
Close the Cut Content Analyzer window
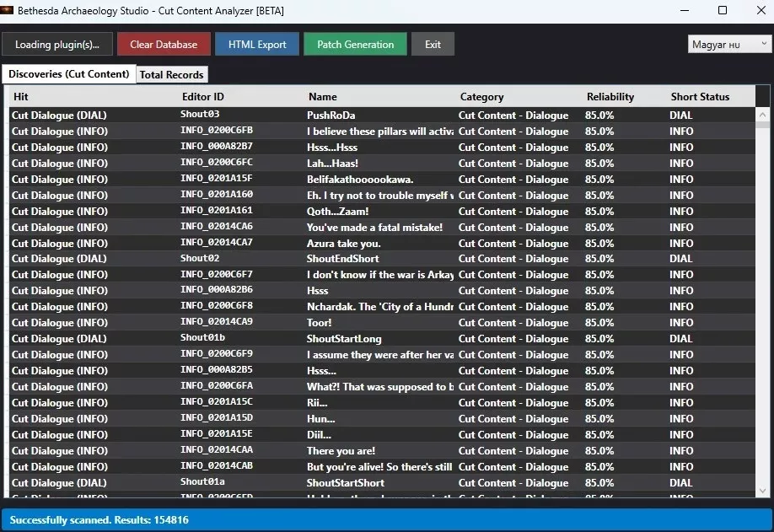tap(761, 10)
